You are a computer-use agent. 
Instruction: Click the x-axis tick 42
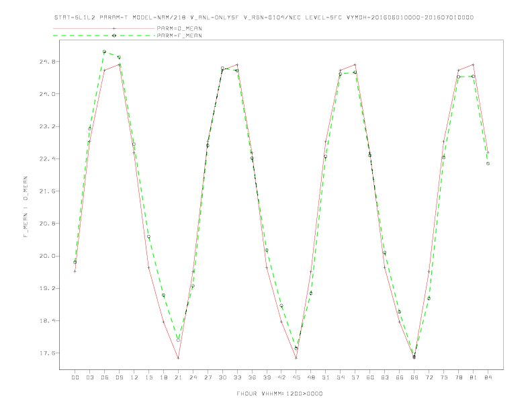[281, 377]
